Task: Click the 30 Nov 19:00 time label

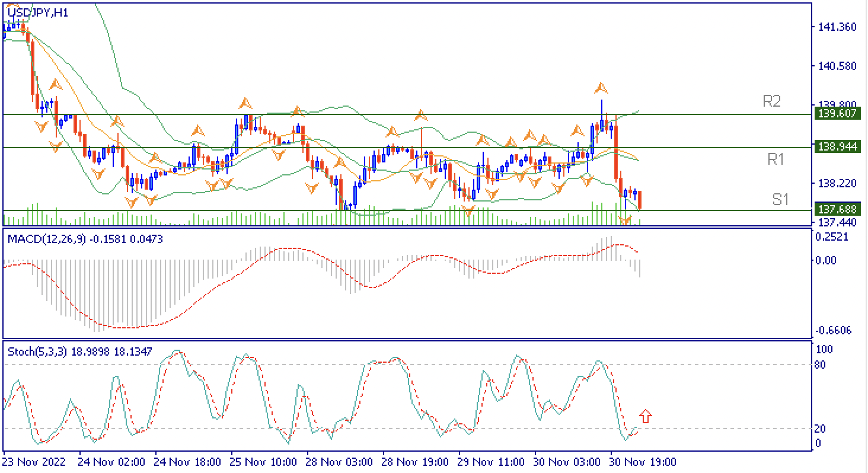Action: 643,461
